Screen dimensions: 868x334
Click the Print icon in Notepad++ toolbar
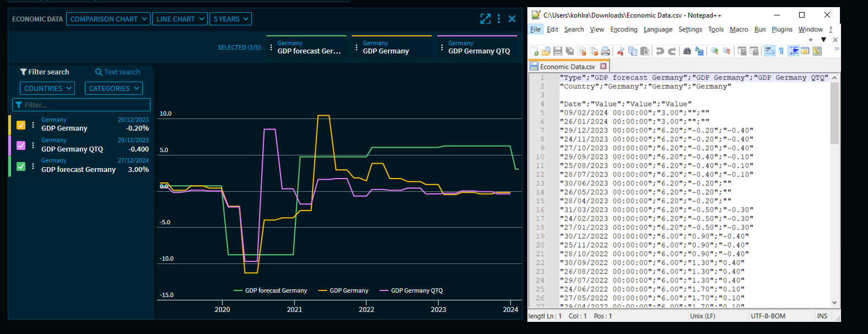click(606, 51)
